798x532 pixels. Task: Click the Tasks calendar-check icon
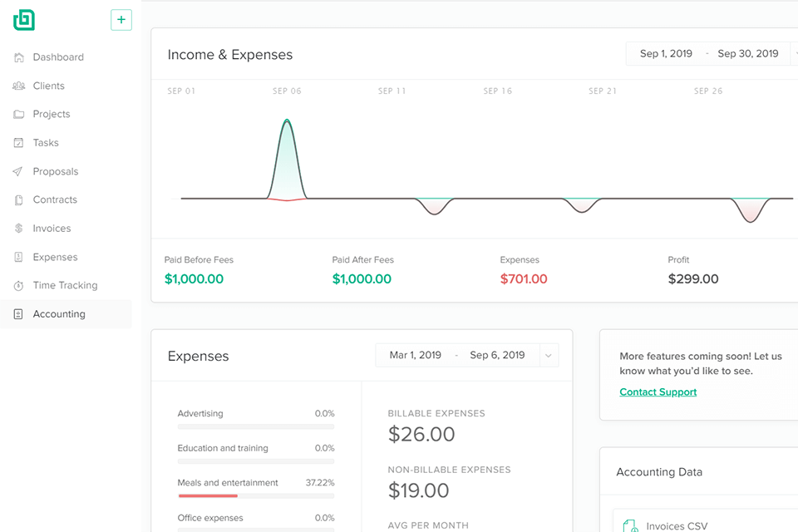pos(19,142)
